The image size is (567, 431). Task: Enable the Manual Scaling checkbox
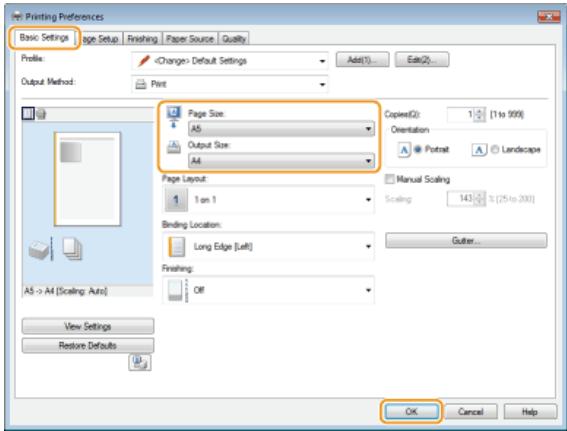(390, 179)
